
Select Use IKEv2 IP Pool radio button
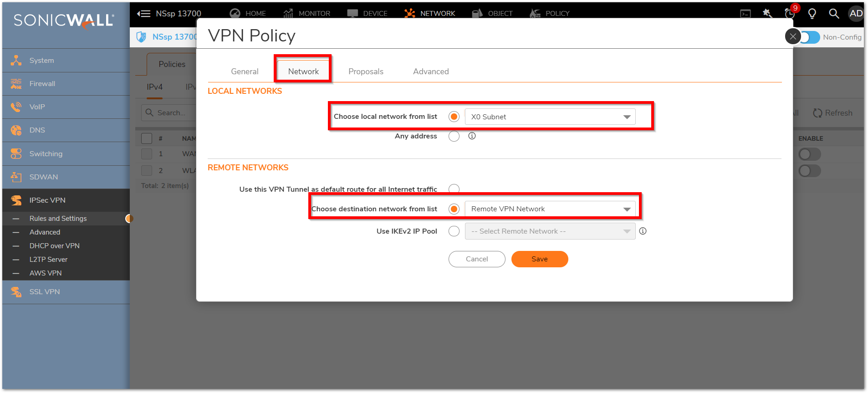point(454,231)
